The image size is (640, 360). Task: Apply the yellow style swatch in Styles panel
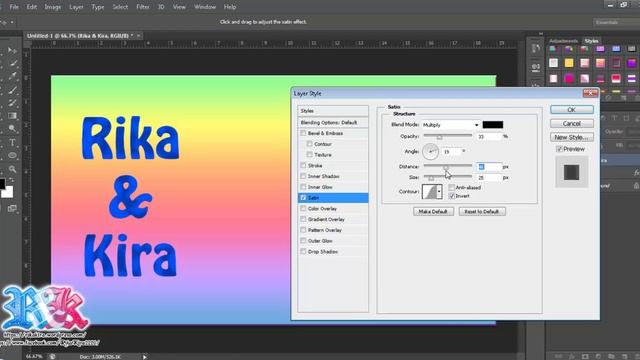pos(569,63)
